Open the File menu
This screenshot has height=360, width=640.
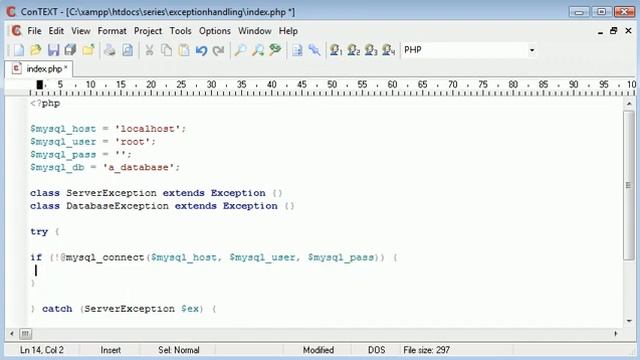(x=34, y=31)
